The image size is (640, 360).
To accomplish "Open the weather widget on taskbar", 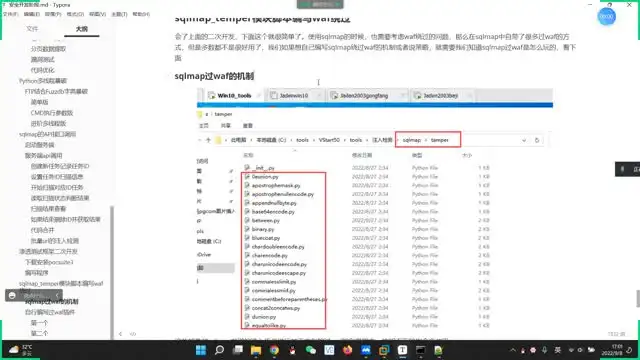I will coord(20,350).
